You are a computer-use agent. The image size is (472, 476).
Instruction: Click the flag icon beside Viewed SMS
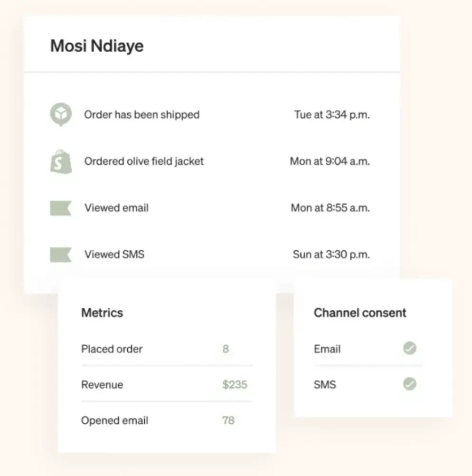(x=61, y=255)
